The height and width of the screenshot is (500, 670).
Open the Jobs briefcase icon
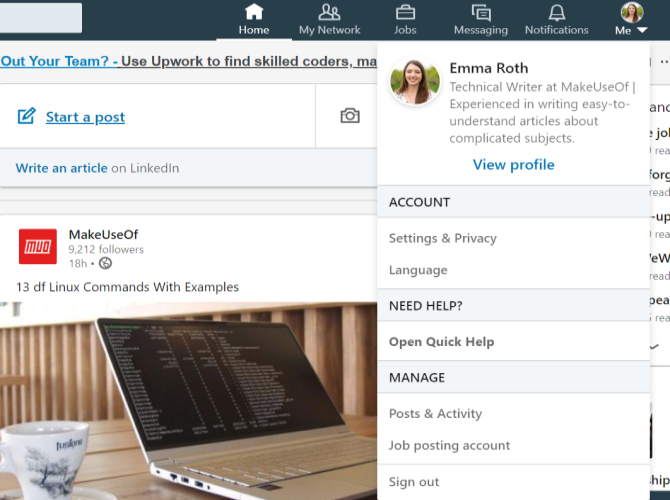[x=405, y=12]
